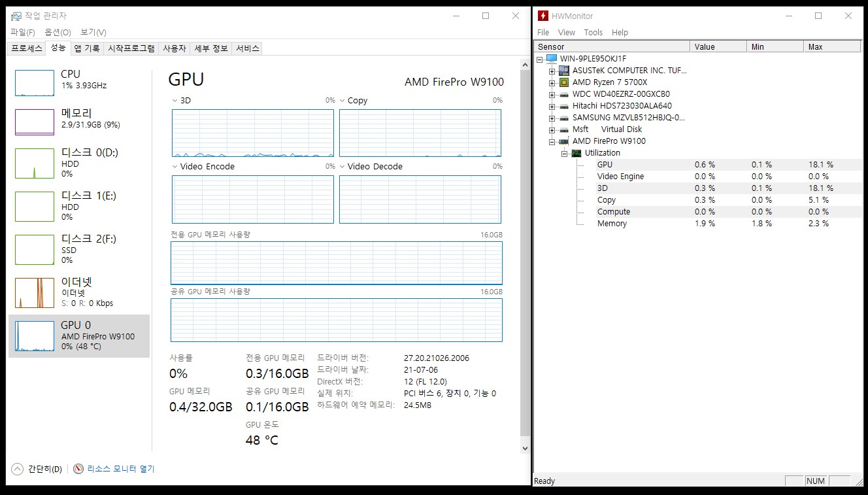Open the 파일(F) menu in Task Manager
The image size is (868, 495).
click(x=23, y=32)
